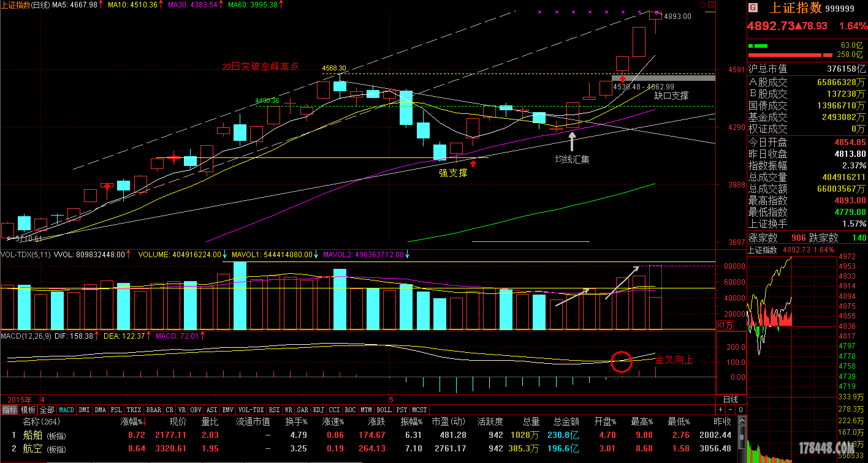Viewport: 868px width, 463px height.
Task: Select the 模板 tab
Action: [x=28, y=410]
